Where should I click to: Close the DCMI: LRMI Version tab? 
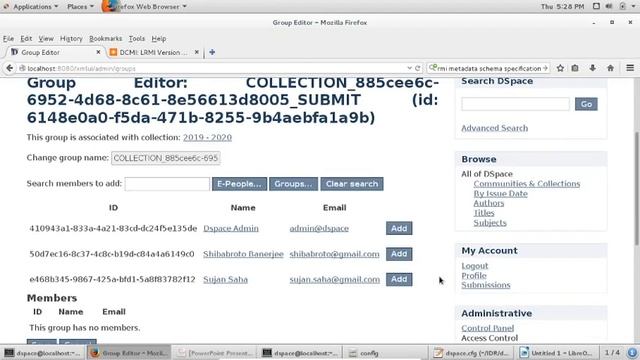click(x=197, y=52)
